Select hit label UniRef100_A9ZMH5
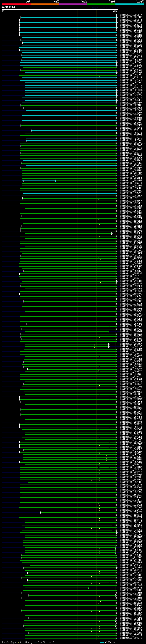 pos(131,120)
